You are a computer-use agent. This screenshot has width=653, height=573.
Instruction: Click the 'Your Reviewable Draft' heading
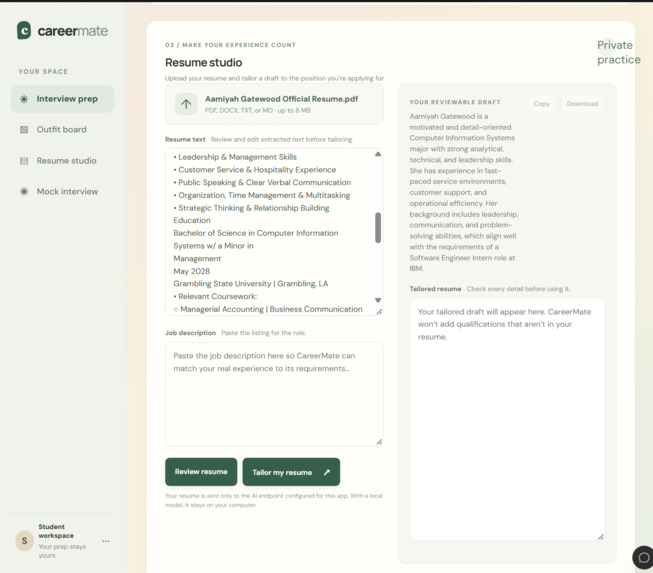click(x=455, y=102)
